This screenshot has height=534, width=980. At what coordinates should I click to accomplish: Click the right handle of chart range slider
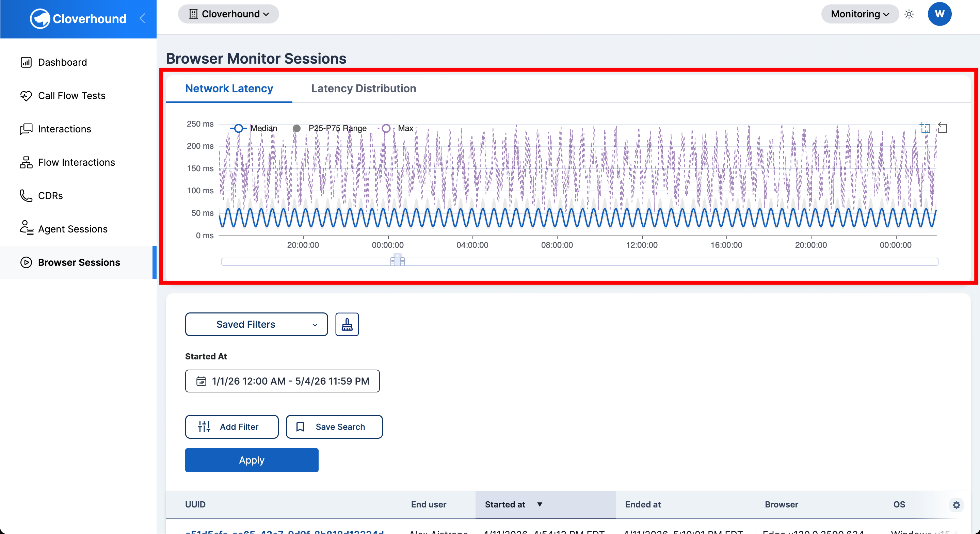point(402,262)
